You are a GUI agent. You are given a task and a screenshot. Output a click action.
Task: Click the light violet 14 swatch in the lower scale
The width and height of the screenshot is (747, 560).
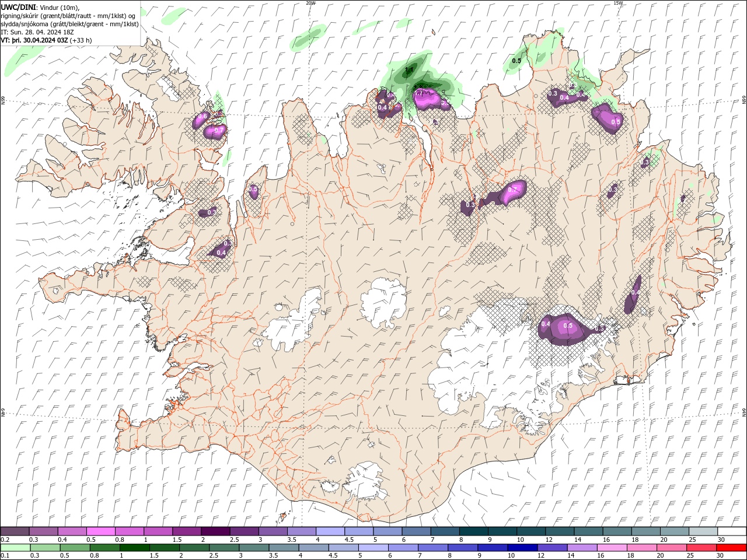[x=582, y=548]
